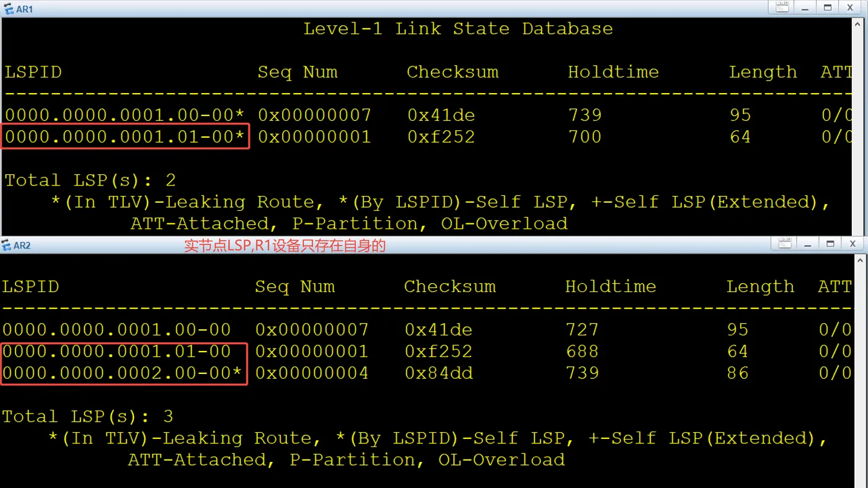Close the AR2 terminal window
This screenshot has width=868, height=488.
coord(852,243)
